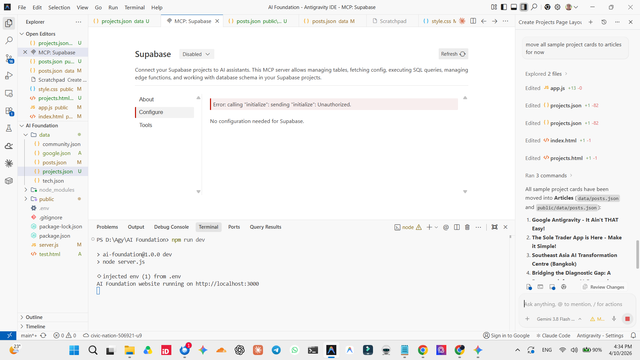Screen dimensions: 640x360
Task: Open the Testing flask icon
Action: 9,129
